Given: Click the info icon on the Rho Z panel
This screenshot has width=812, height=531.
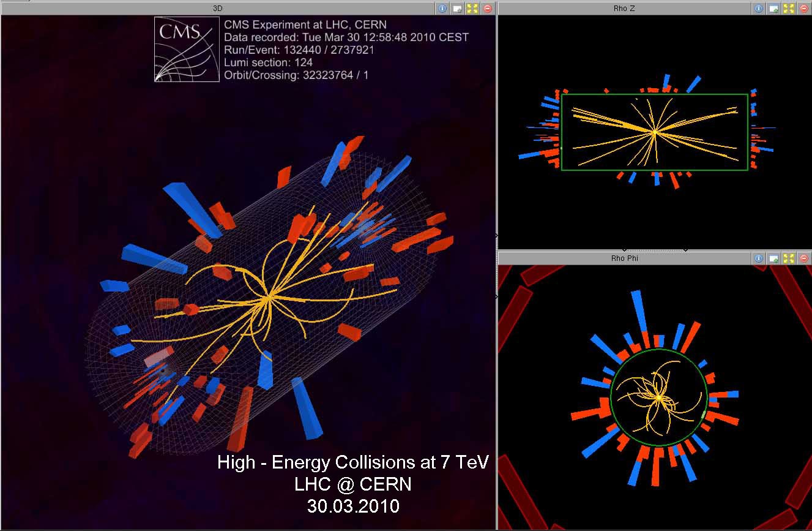Looking at the screenshot, I should point(759,9).
